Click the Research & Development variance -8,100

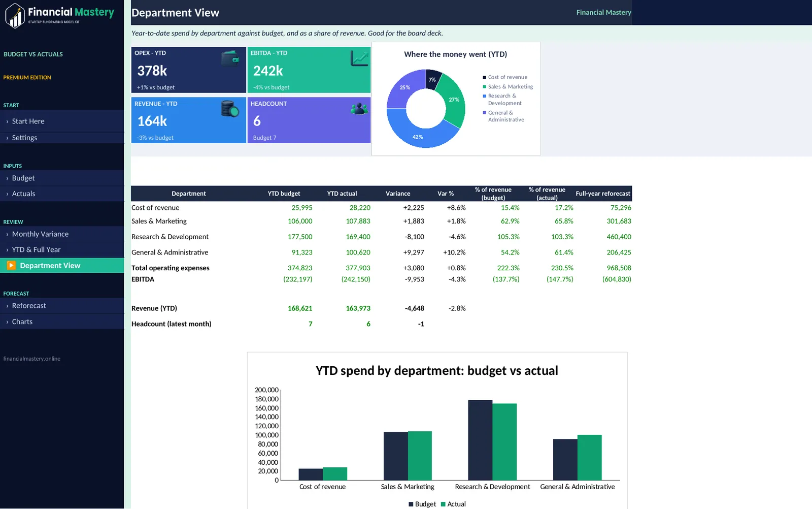[414, 237]
